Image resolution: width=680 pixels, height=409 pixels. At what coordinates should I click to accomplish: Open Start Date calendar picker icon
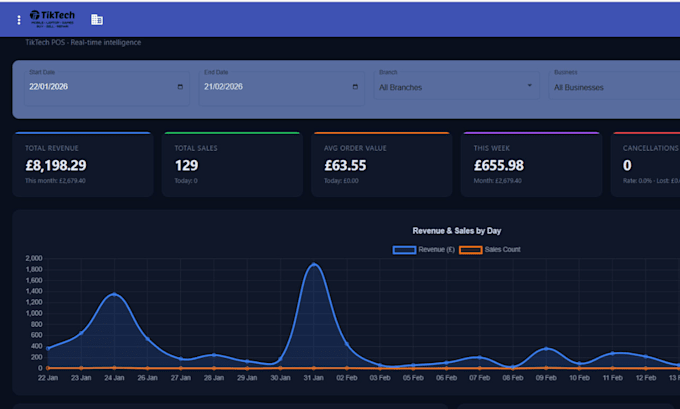pos(180,87)
